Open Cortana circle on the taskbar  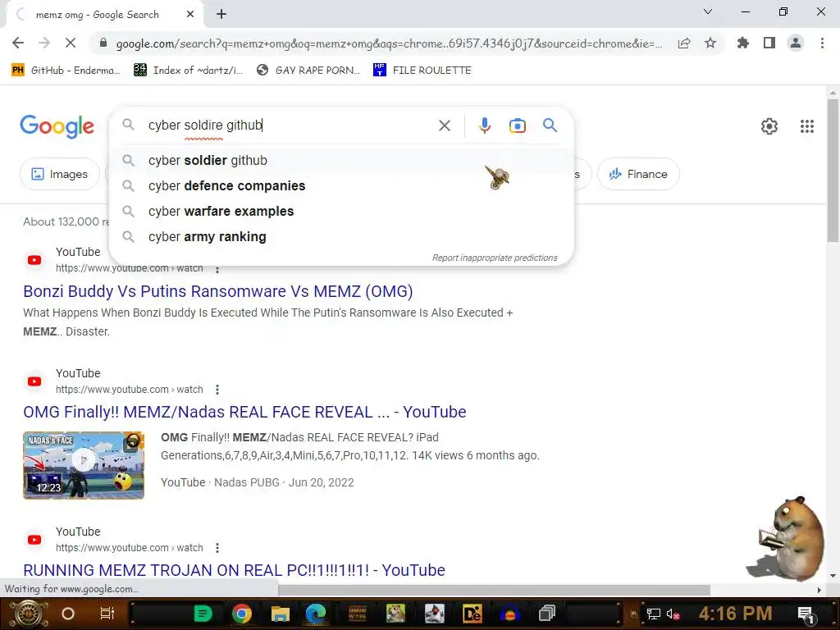pos(67,614)
